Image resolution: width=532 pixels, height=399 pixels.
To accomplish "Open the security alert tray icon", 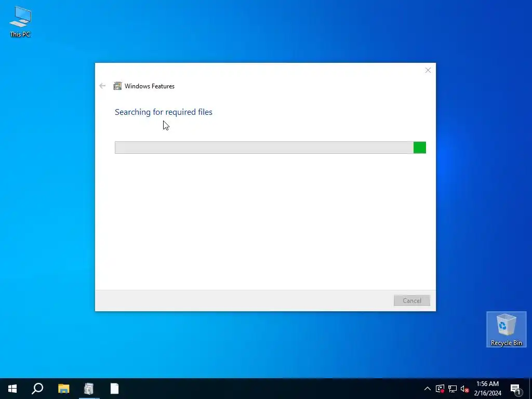I will (x=440, y=389).
